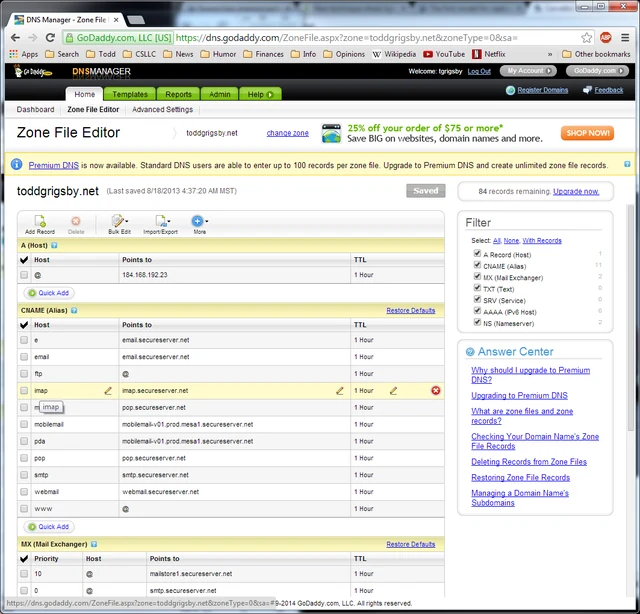The height and width of the screenshot is (614, 640).
Task: Check the @ A record checkbox
Action: pyautogui.click(x=24, y=275)
